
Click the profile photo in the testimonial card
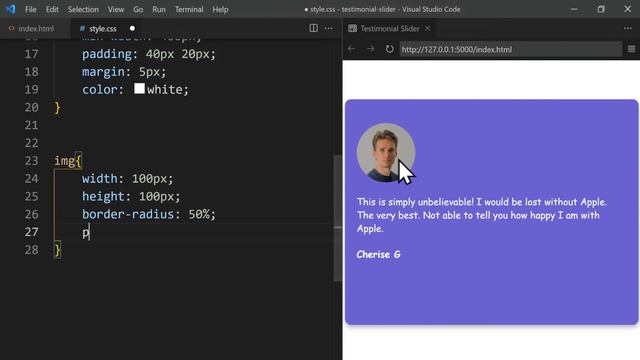pos(386,153)
